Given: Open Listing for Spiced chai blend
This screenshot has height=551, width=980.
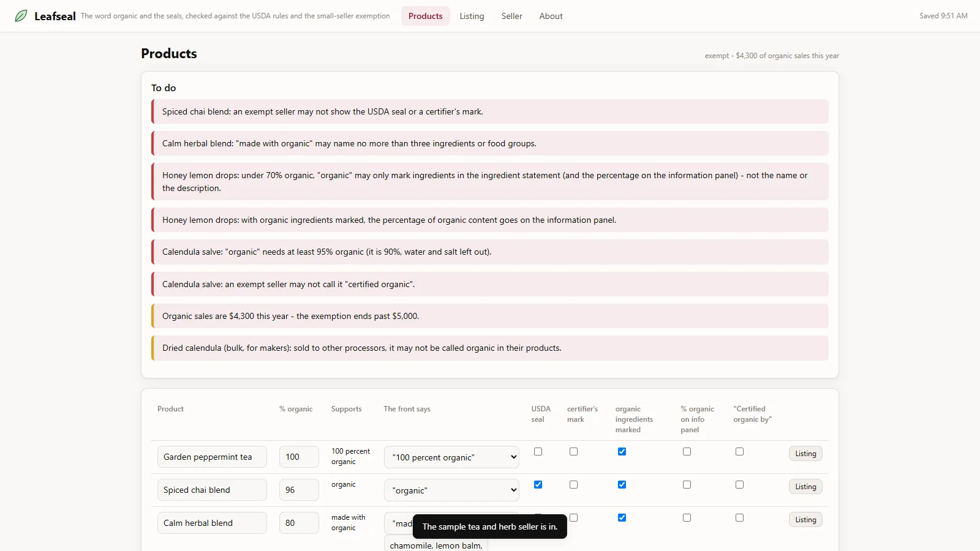Looking at the screenshot, I should tap(805, 487).
